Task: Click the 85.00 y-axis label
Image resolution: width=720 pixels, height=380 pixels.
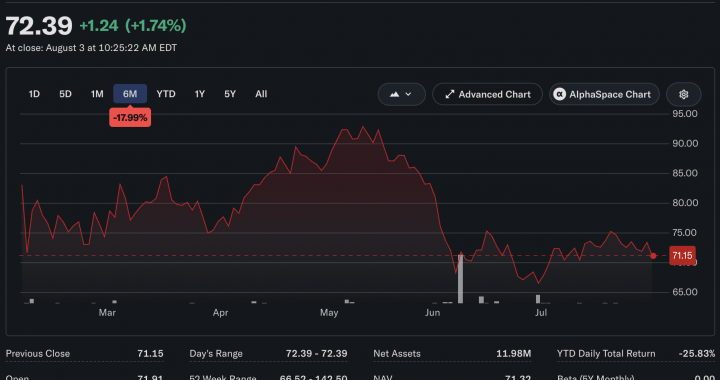Action: (x=685, y=173)
